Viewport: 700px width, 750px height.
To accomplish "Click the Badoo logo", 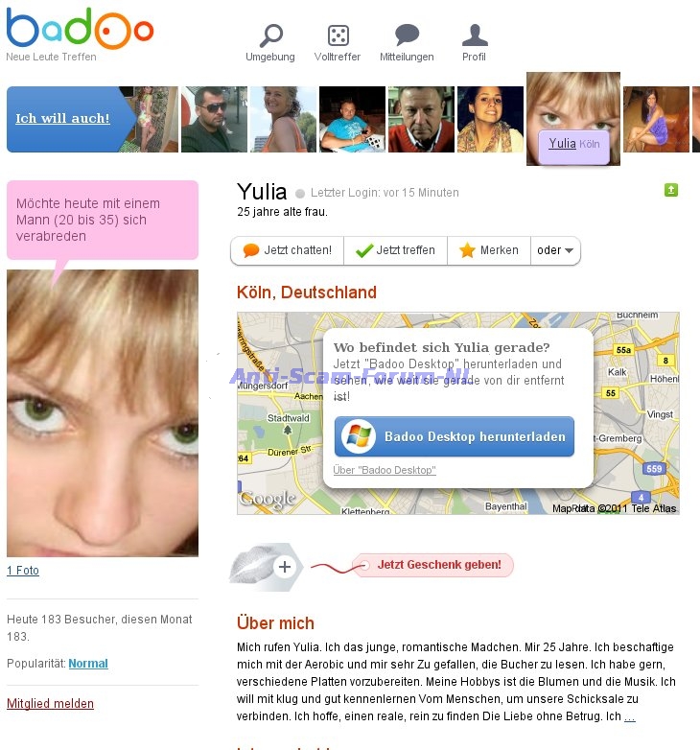I will pos(81,29).
